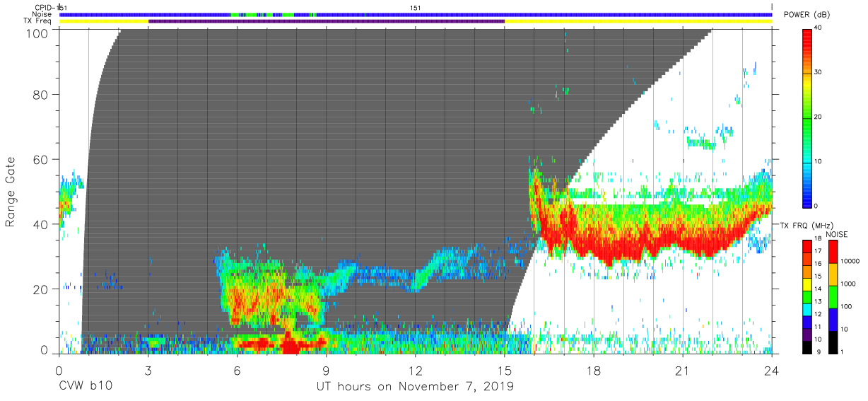This screenshot has height=401, width=868.
Task: Click the 60 tick on Range Gate axis
Action: pyautogui.click(x=41, y=159)
